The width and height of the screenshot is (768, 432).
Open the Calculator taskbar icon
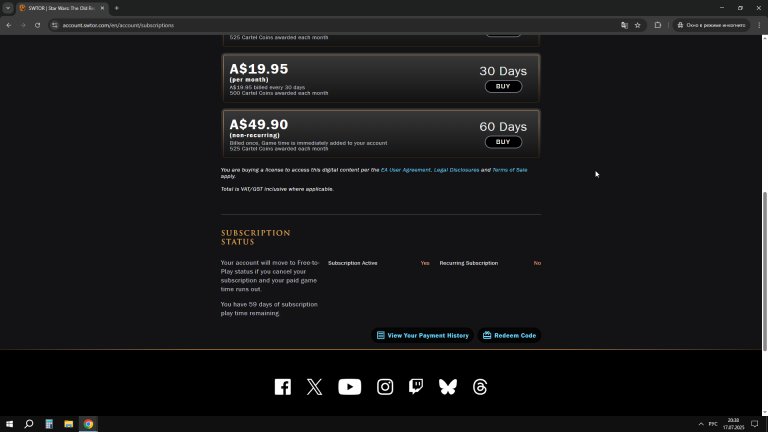[49, 424]
